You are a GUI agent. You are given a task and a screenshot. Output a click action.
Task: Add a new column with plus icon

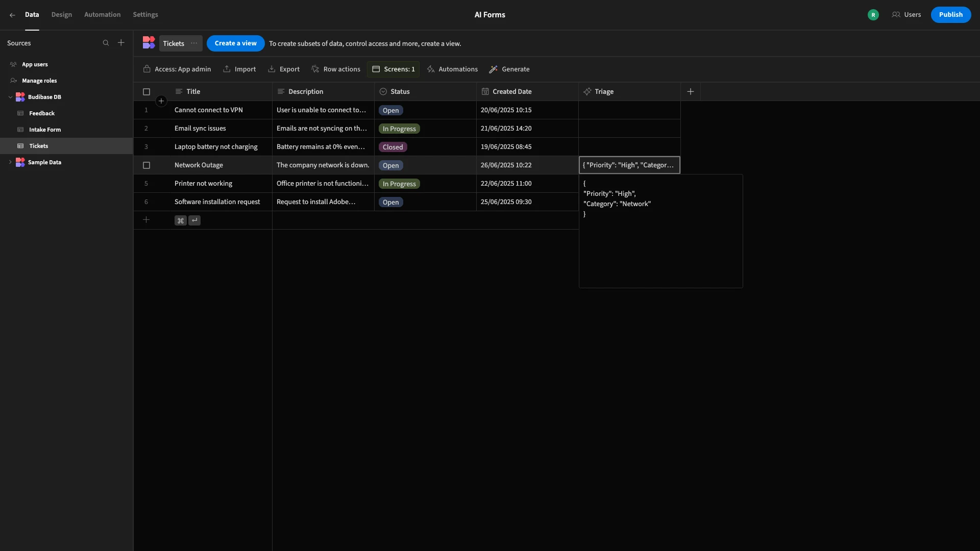tap(691, 92)
